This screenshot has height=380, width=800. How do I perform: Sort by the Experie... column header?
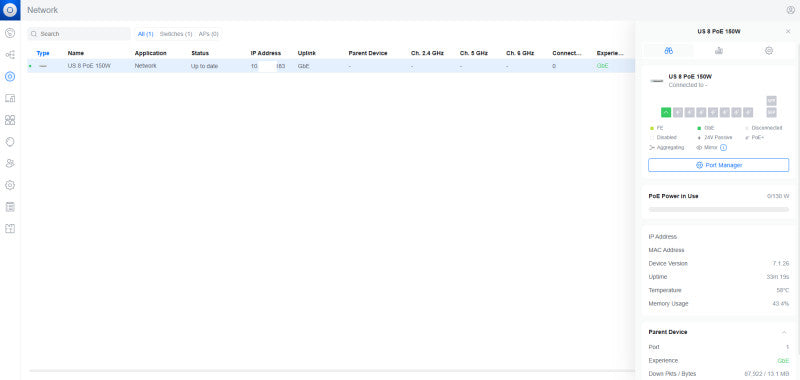[x=610, y=53]
